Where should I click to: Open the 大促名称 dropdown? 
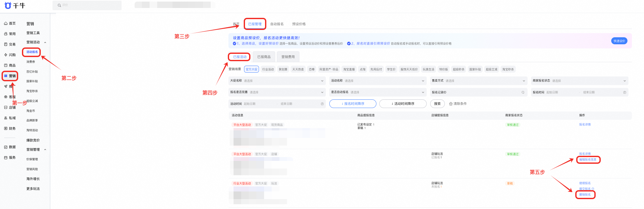(277, 81)
